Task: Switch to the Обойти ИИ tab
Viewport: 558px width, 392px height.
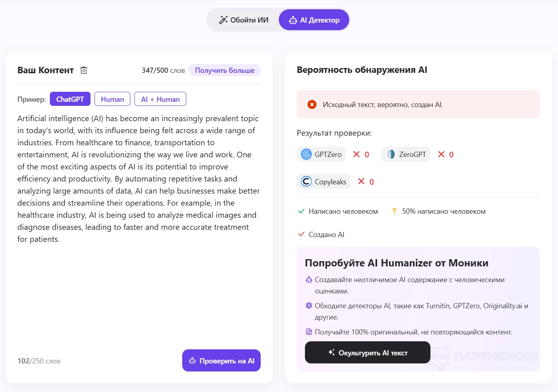Action: click(244, 20)
